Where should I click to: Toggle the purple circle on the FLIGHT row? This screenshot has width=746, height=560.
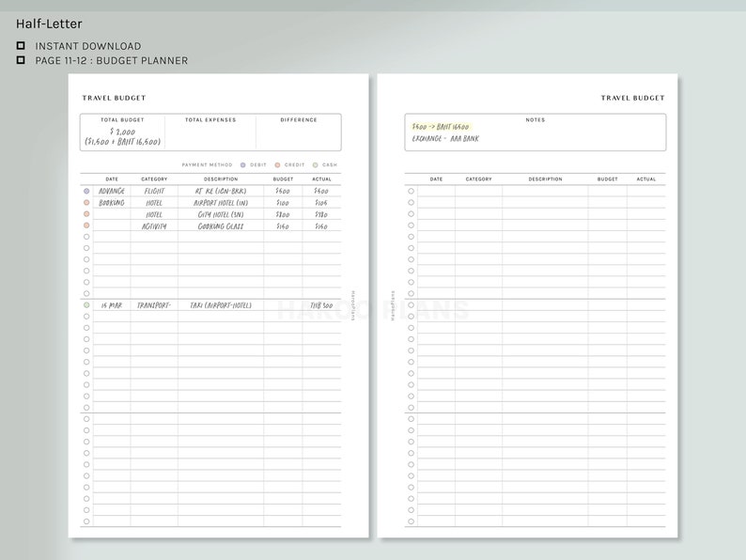86,191
